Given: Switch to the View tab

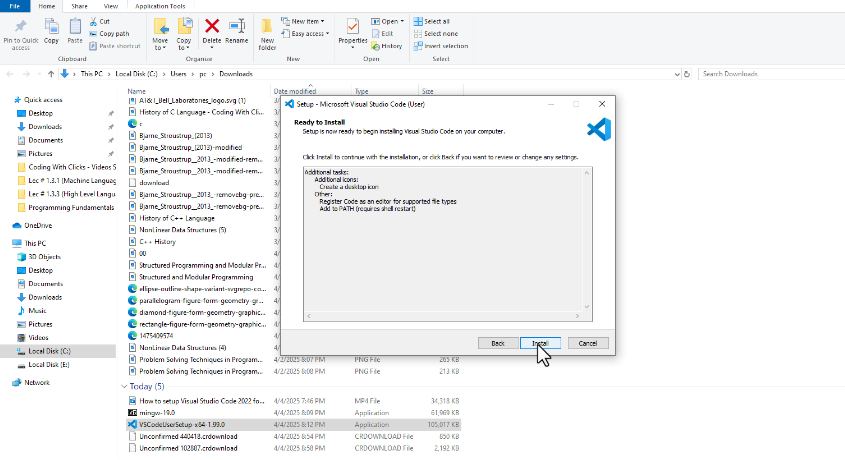Looking at the screenshot, I should pos(110,6).
